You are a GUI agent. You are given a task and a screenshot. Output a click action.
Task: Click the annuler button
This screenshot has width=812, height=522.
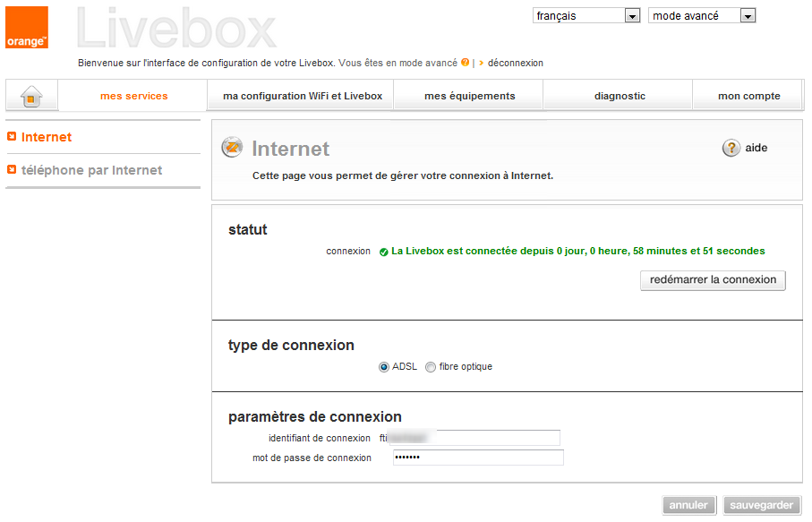pos(688,505)
